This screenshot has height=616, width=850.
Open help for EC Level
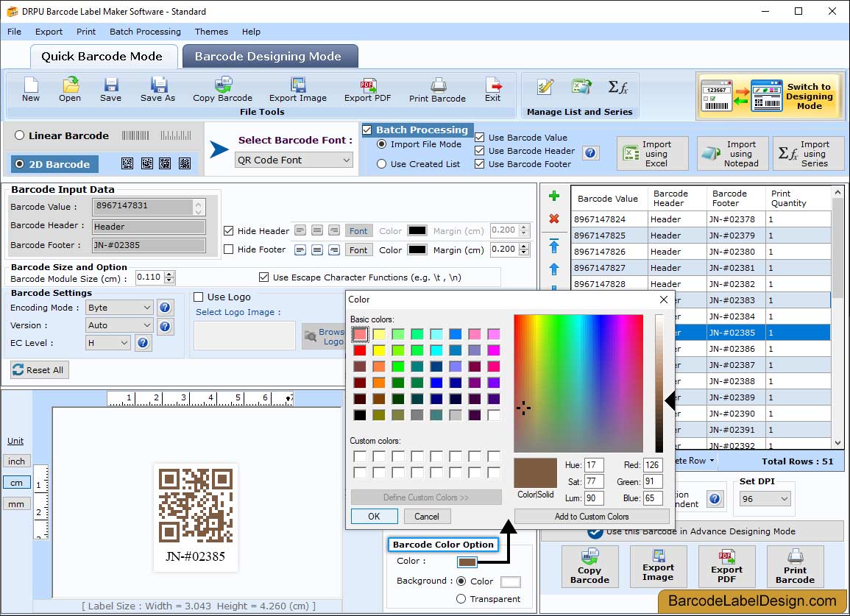tap(143, 343)
